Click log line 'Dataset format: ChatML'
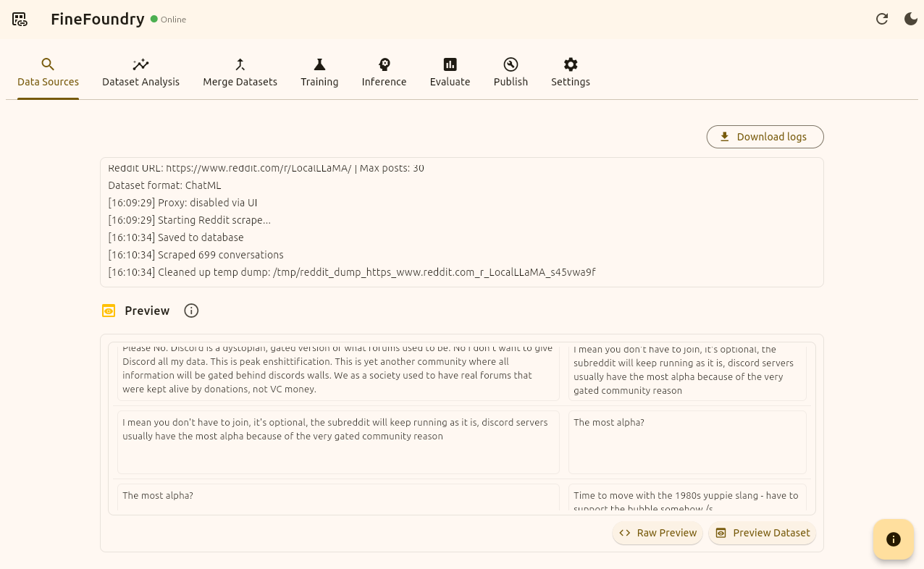This screenshot has height=569, width=924. pos(164,185)
